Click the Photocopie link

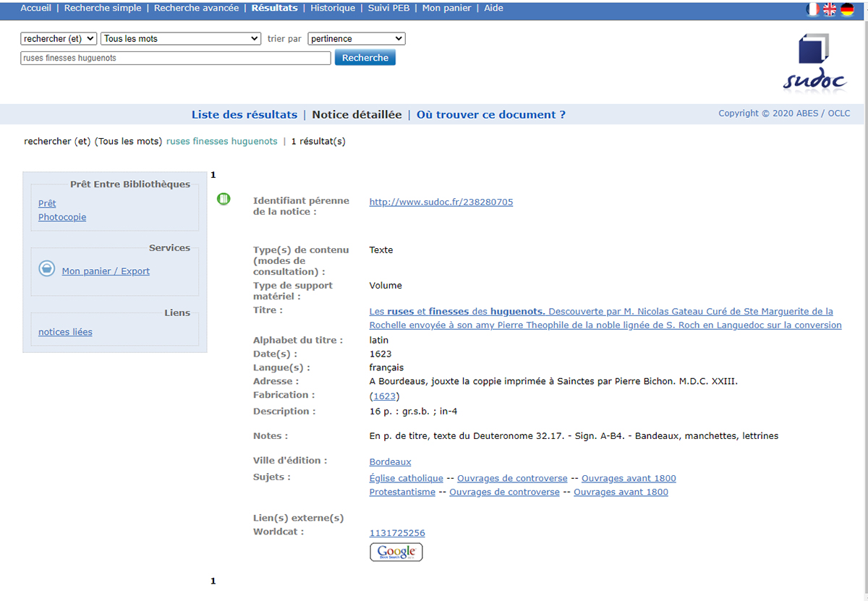coord(62,217)
